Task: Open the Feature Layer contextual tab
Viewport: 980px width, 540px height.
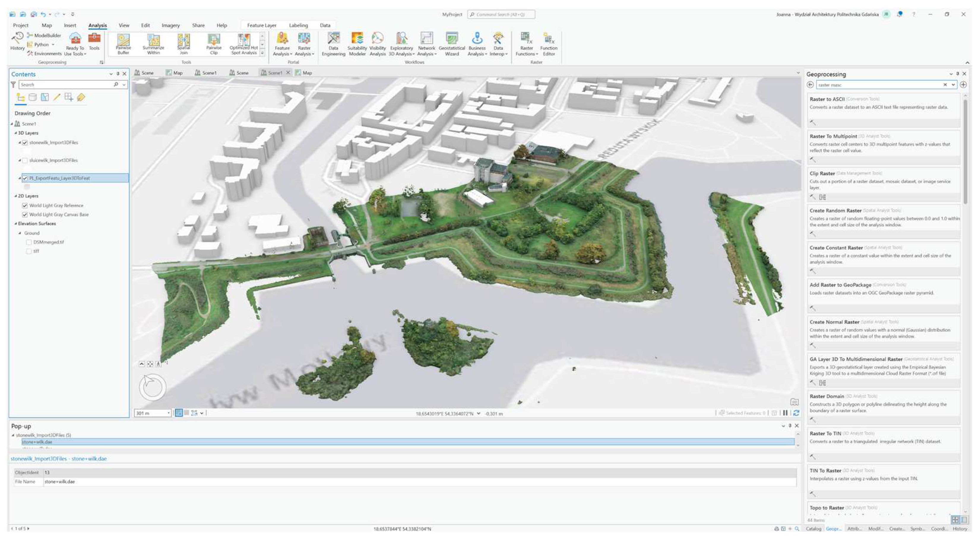Action: click(262, 26)
